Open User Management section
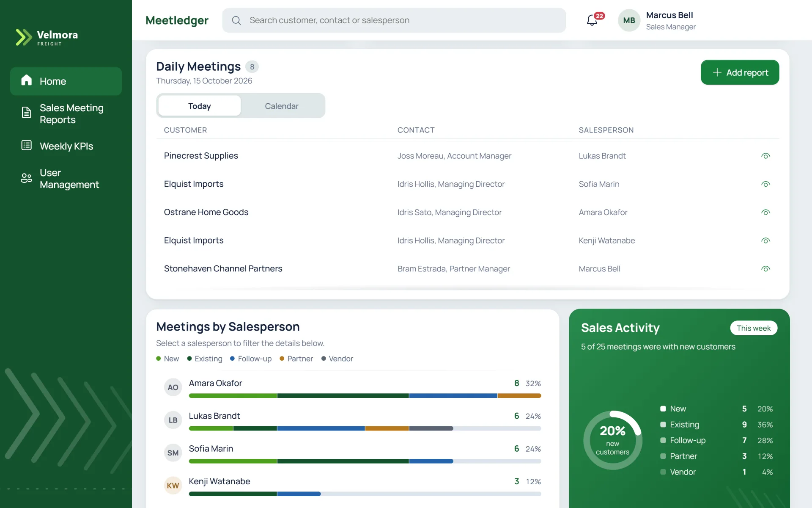Screen dimensions: 812x508 pyautogui.click(x=66, y=179)
